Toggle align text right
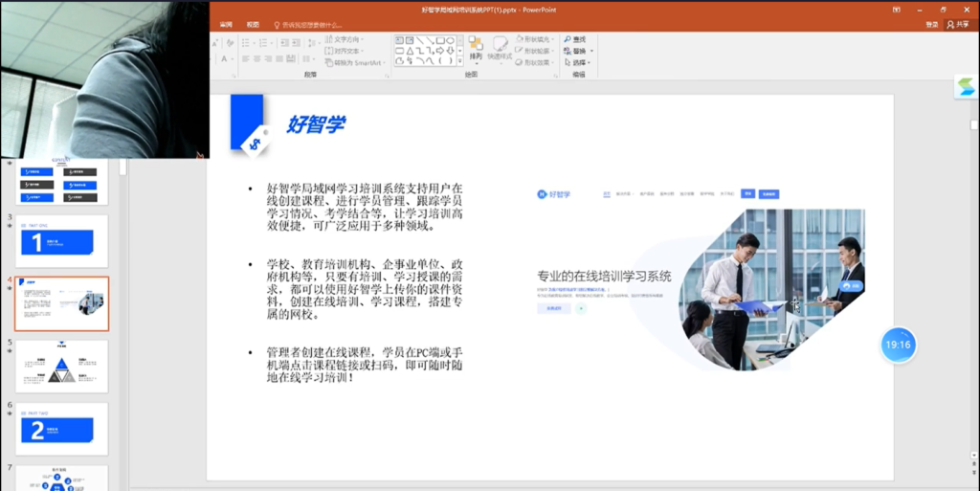This screenshot has height=491, width=980. coord(268,58)
